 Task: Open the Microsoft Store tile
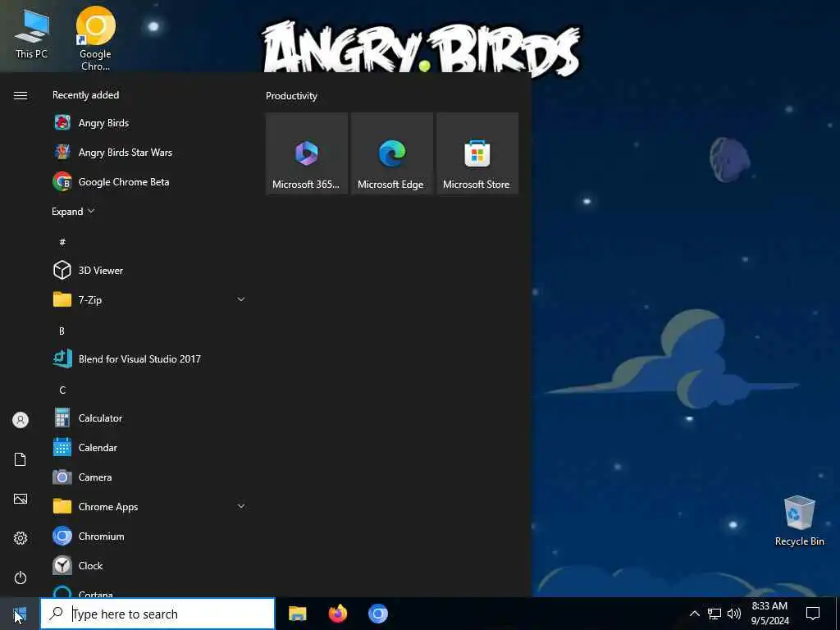(x=477, y=153)
